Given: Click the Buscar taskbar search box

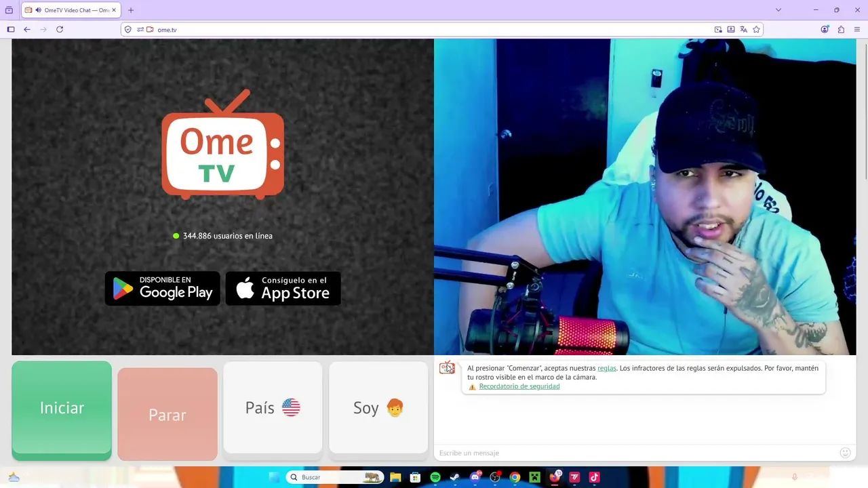Looking at the screenshot, I should (335, 477).
